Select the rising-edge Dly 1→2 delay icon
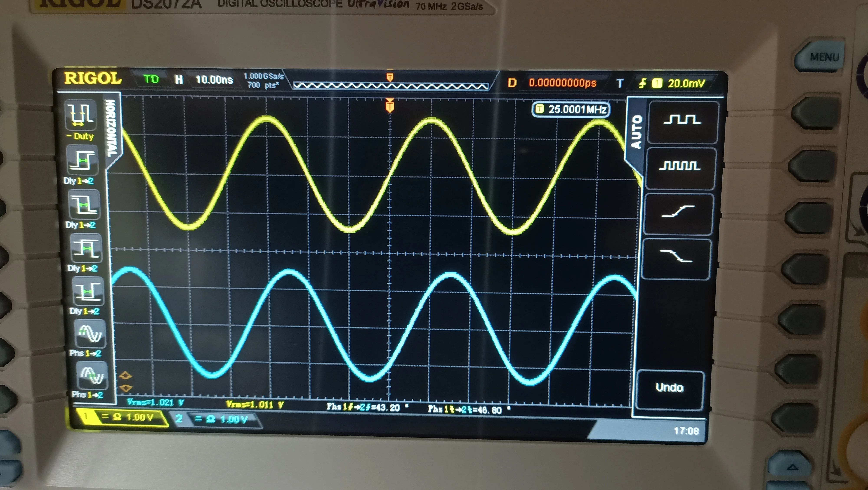This screenshot has height=490, width=868. tap(82, 160)
